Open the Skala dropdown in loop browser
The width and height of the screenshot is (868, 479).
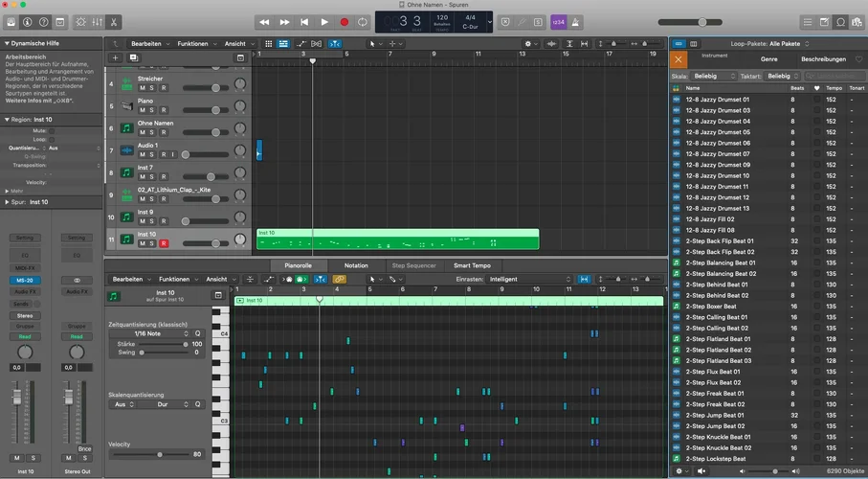click(715, 76)
